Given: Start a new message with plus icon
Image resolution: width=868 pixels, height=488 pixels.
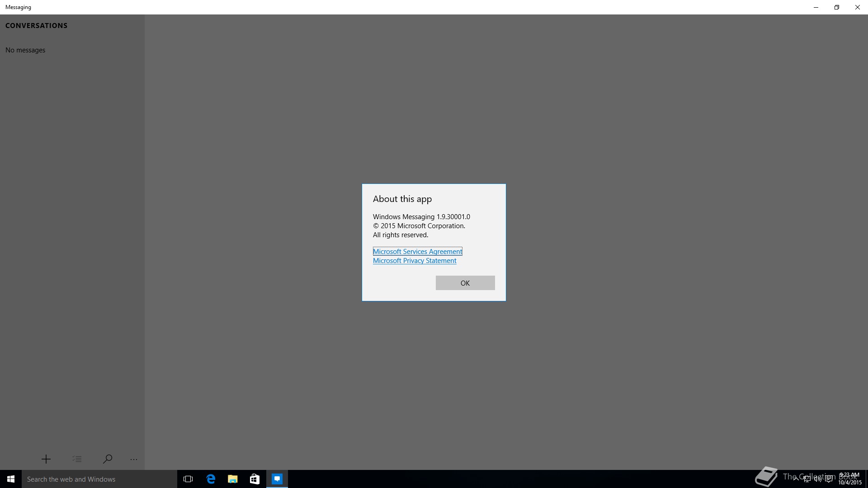Looking at the screenshot, I should (46, 459).
